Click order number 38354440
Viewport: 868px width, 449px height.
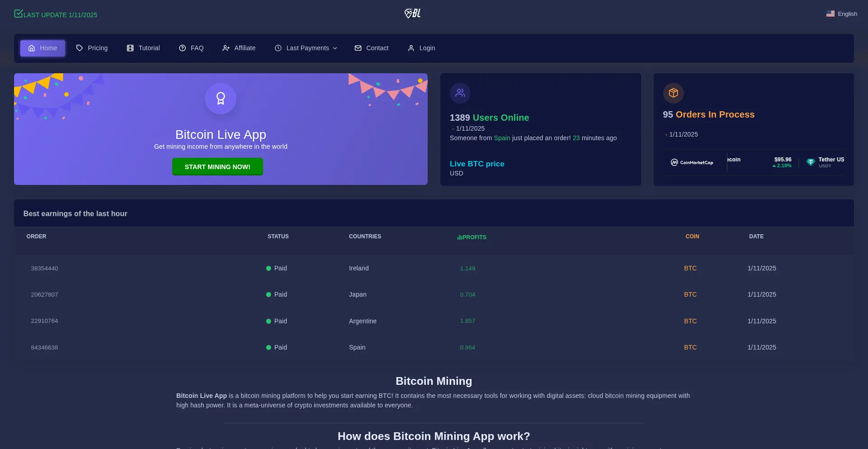click(x=44, y=269)
